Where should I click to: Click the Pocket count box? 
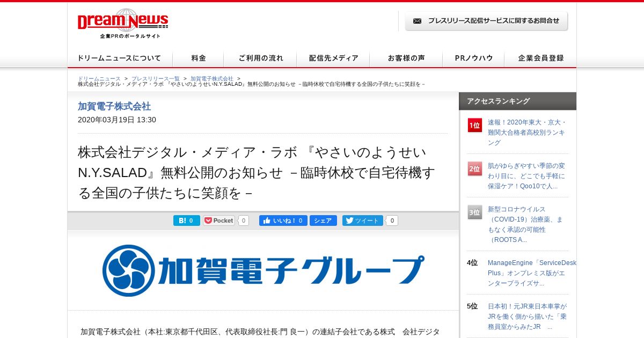tap(243, 221)
